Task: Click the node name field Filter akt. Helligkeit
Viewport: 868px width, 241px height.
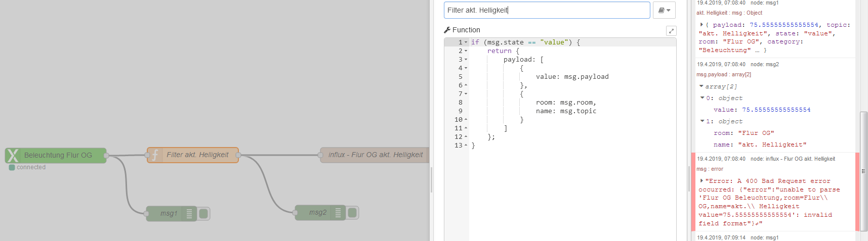Action: (x=547, y=10)
